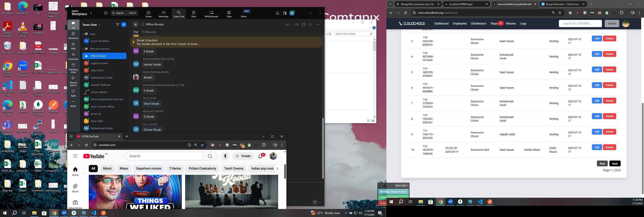Search within Office Breaks chat
644x217 pixels.
coord(310,25)
